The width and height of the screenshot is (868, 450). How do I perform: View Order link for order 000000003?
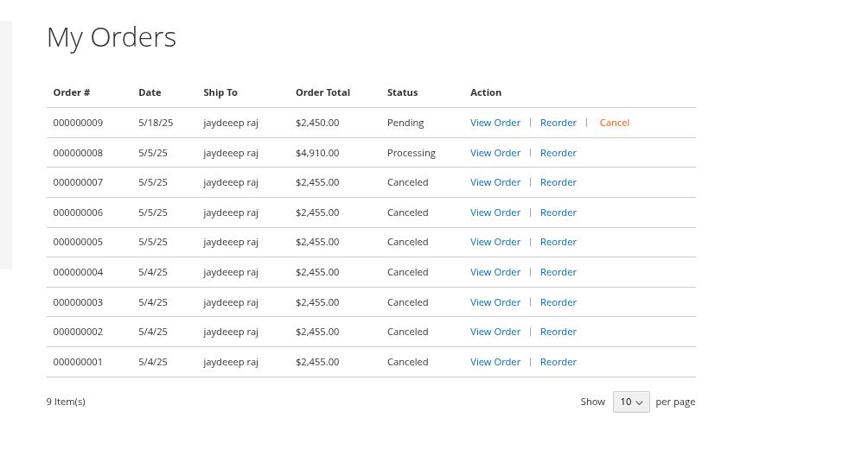[x=495, y=302]
